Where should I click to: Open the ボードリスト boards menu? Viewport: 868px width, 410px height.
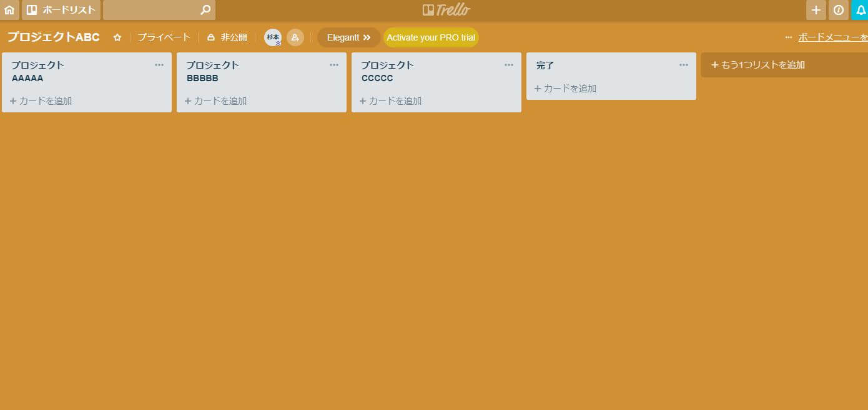(61, 10)
